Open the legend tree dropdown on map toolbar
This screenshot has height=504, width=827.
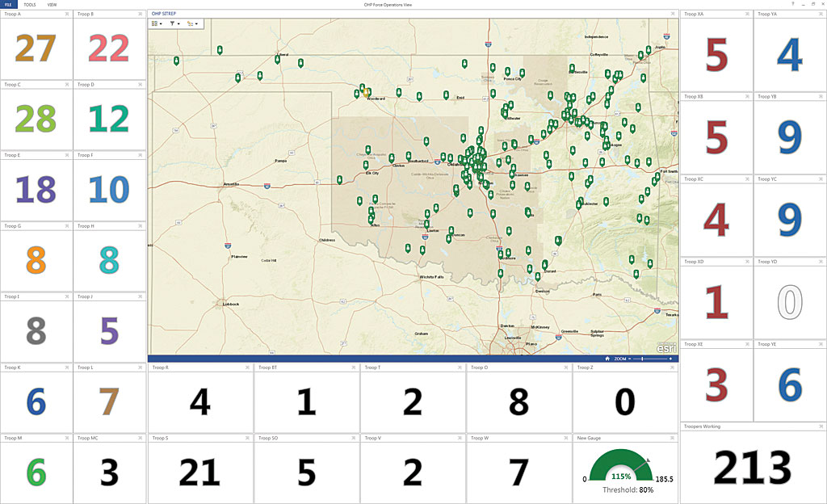[x=192, y=23]
